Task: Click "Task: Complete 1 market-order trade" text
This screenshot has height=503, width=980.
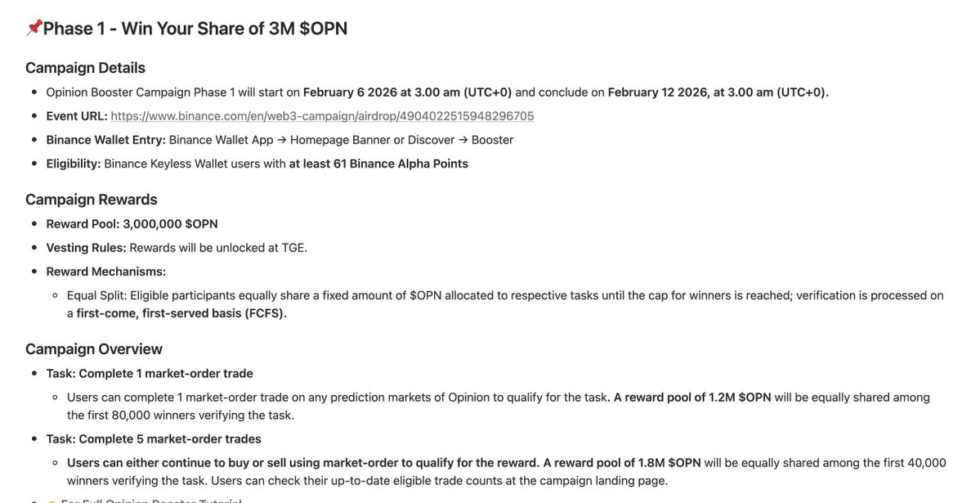Action: tap(150, 374)
